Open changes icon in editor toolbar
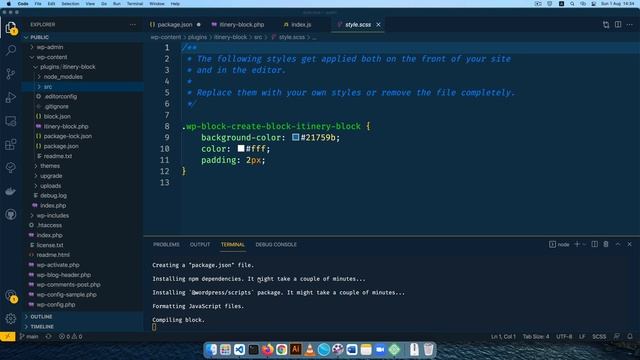Screen dimensions: 640x360 coord(606,24)
